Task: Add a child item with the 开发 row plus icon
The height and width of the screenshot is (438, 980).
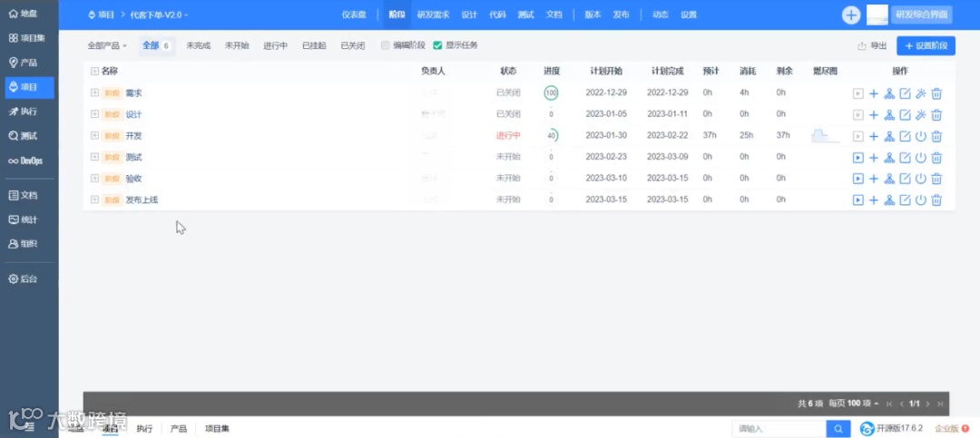Action: click(874, 136)
